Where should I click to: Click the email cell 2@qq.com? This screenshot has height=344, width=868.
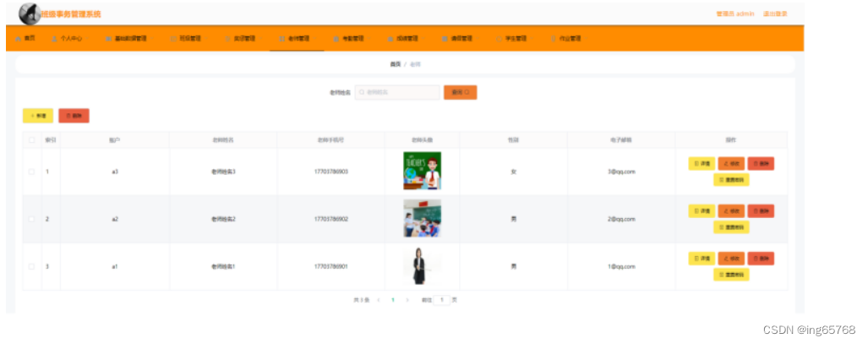tap(621, 219)
